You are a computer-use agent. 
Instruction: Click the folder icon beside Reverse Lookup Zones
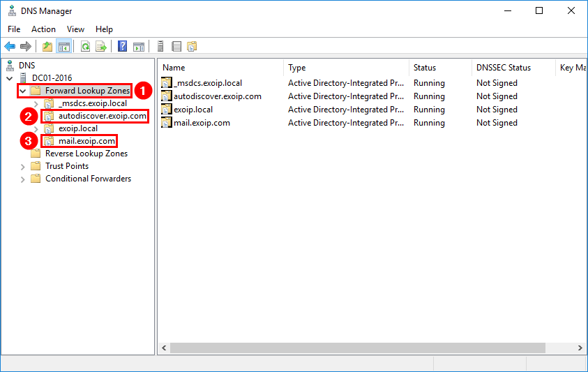[36, 154]
